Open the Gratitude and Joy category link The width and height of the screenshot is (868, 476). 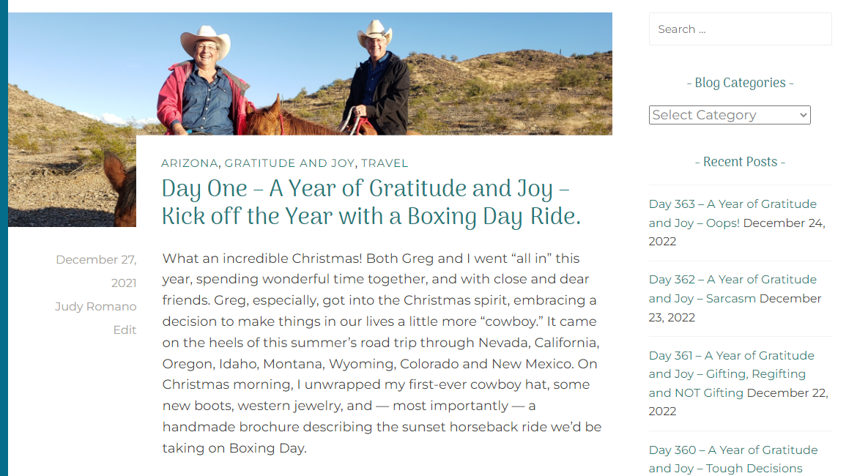click(x=289, y=163)
